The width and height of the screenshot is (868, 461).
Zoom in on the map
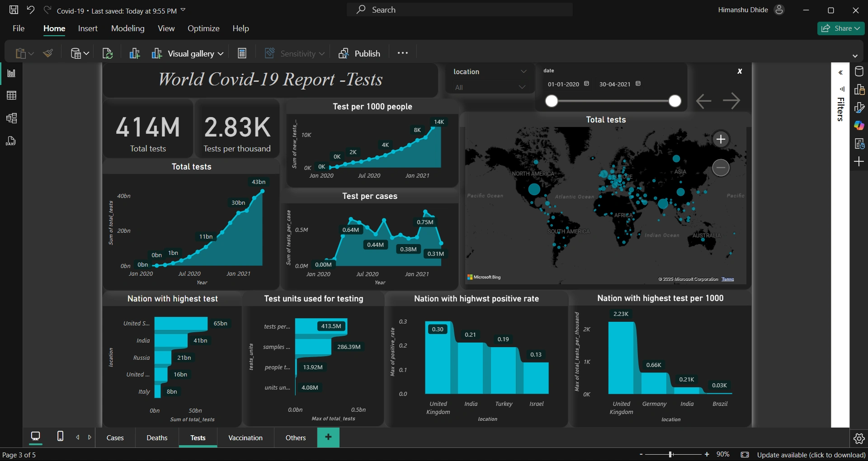pyautogui.click(x=721, y=139)
